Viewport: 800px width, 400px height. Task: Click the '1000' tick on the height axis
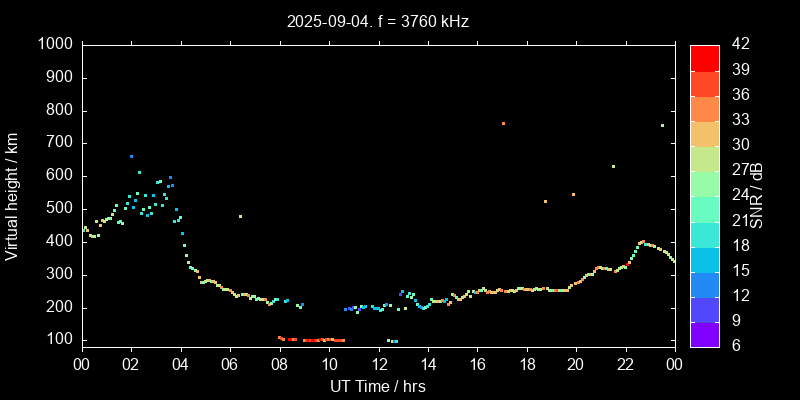click(55, 44)
